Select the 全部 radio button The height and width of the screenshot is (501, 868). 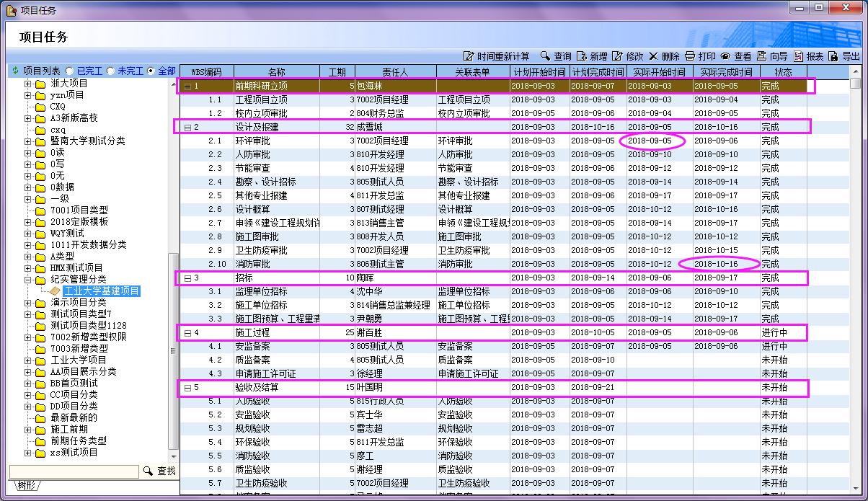pos(151,71)
